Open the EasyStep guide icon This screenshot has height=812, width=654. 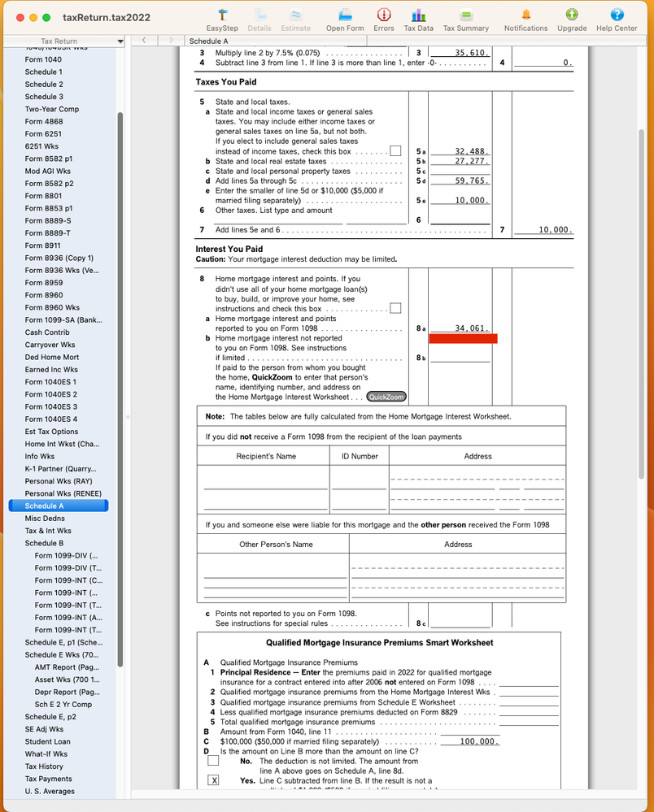pos(222,15)
